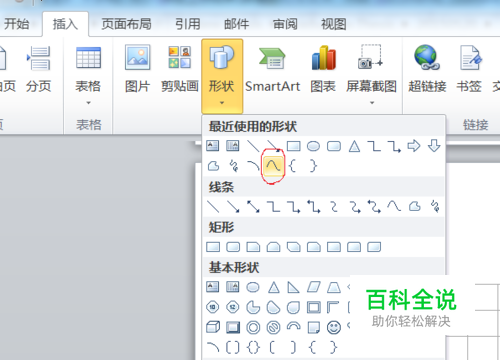Switch to the 页面布局 tab
This screenshot has width=500, height=360.
tap(126, 24)
